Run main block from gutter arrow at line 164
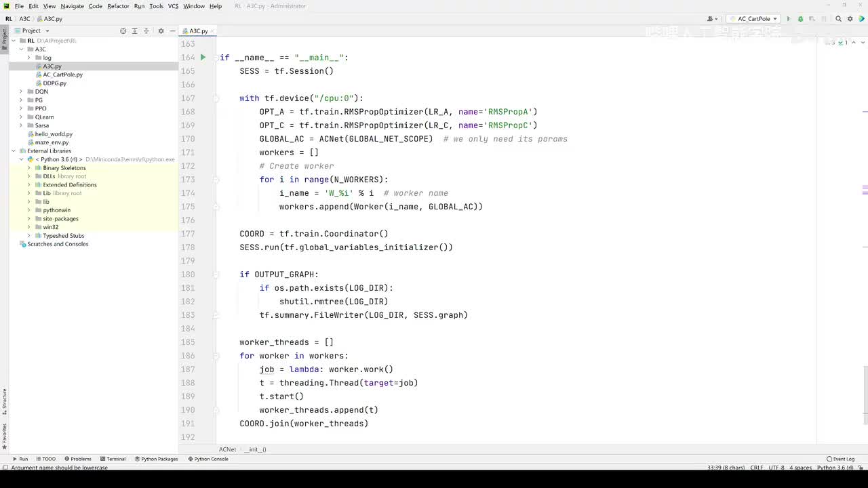This screenshot has height=488, width=868. [203, 58]
